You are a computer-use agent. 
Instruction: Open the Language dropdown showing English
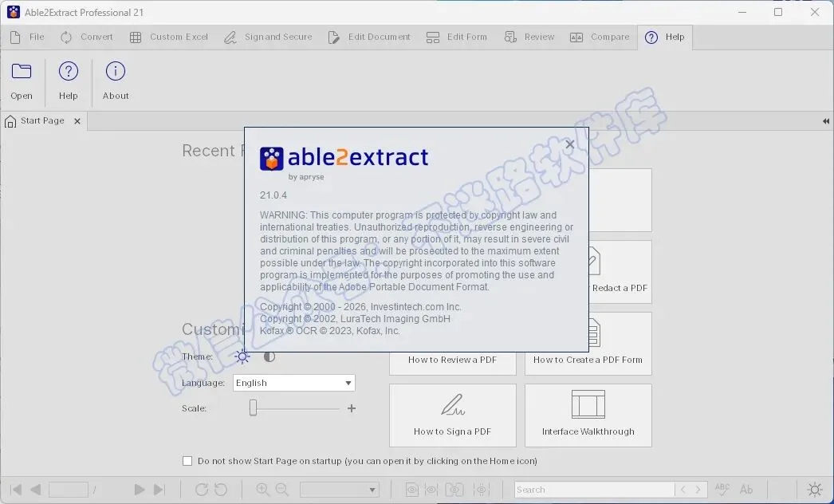point(293,383)
